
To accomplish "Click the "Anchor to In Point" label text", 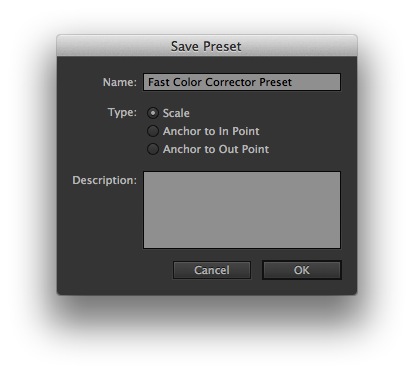I will (211, 131).
